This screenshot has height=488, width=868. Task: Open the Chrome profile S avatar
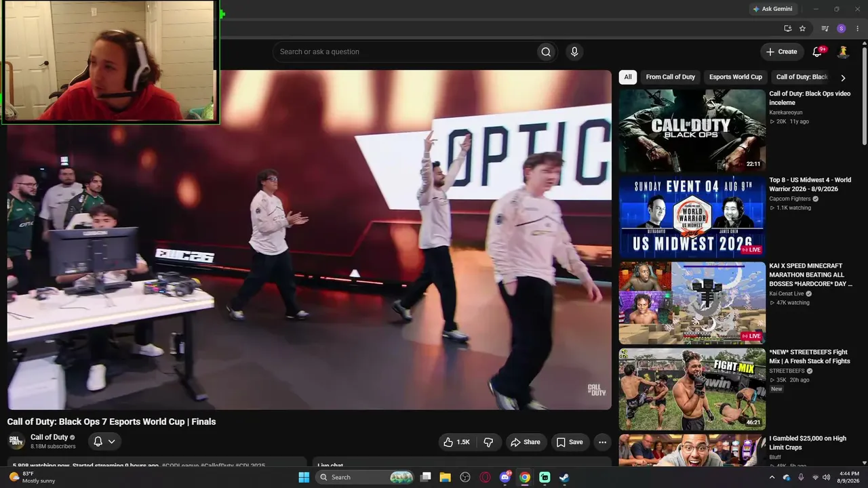[x=842, y=28]
